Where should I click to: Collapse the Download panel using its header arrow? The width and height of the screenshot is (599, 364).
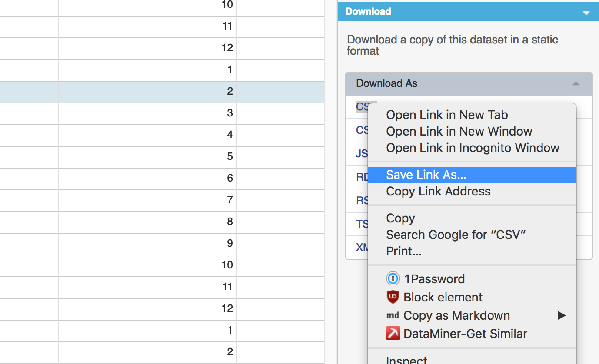pyautogui.click(x=586, y=13)
